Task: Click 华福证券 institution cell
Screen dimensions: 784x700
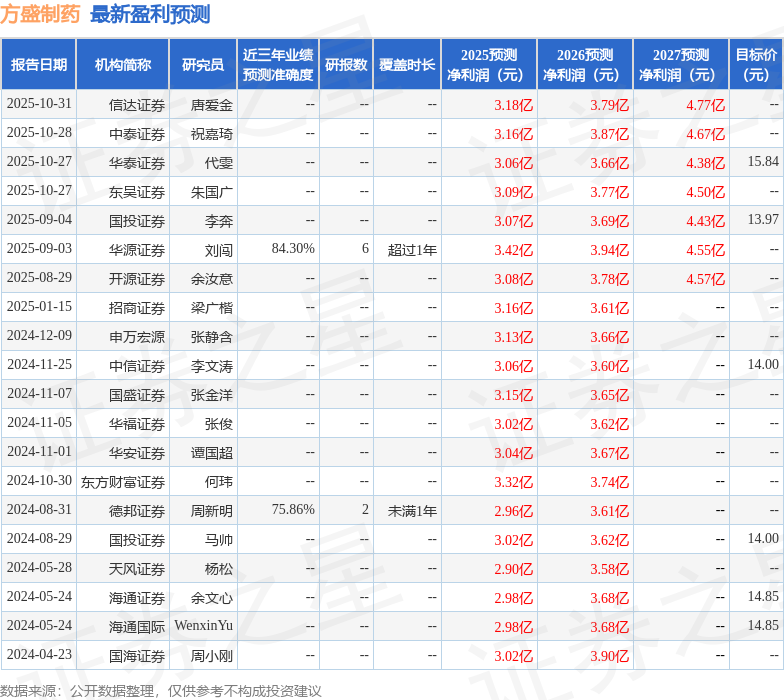Action: click(x=137, y=424)
